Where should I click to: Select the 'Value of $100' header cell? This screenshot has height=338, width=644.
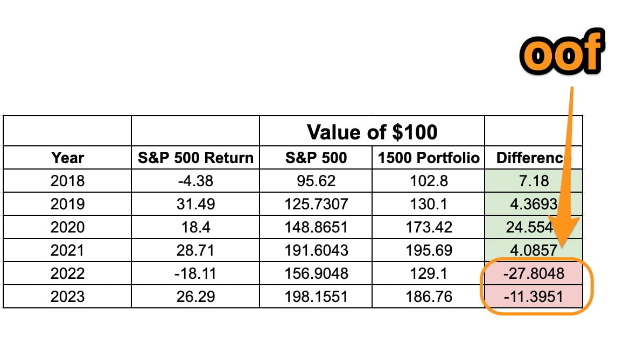point(372,131)
